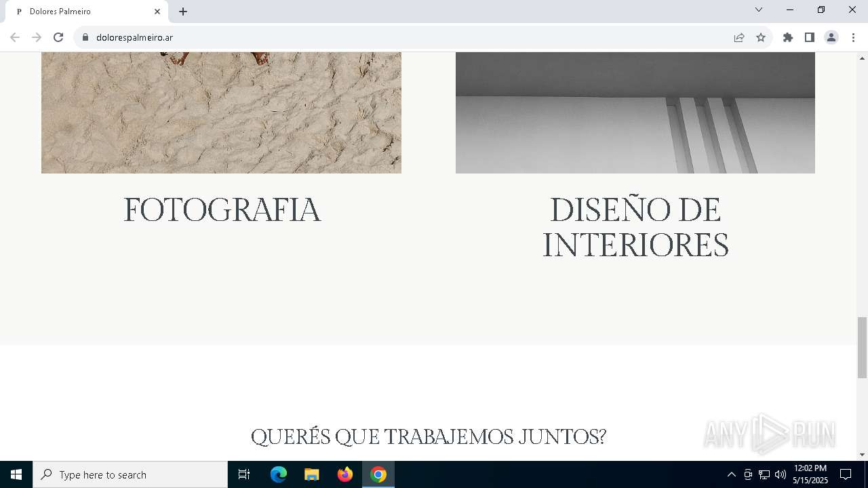Open Task View on the taskbar

pyautogui.click(x=244, y=474)
